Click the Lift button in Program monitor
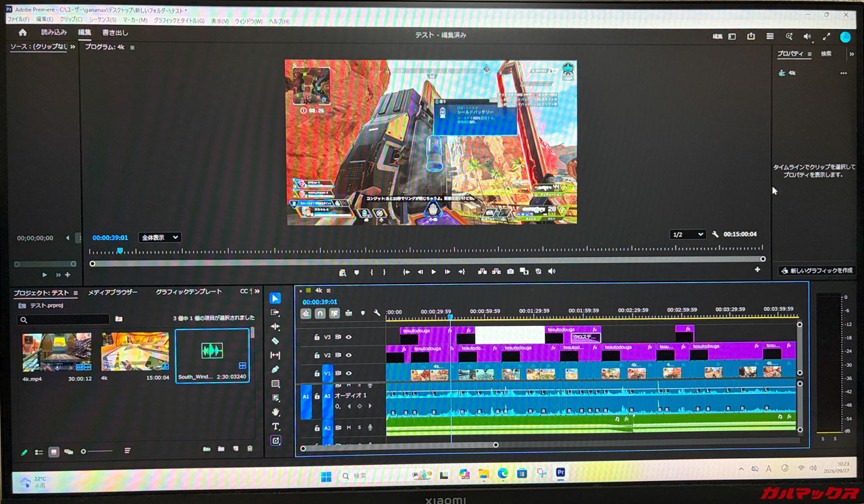This screenshot has height=504, width=864. click(x=482, y=271)
